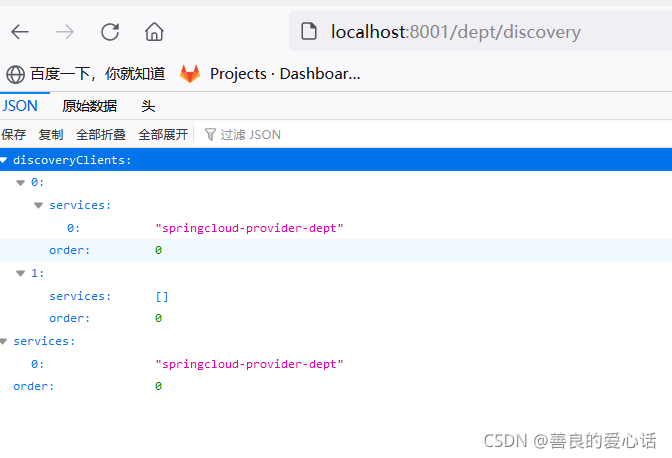Collapse the discoveryClients node
The width and height of the screenshot is (672, 458).
pos(4,160)
